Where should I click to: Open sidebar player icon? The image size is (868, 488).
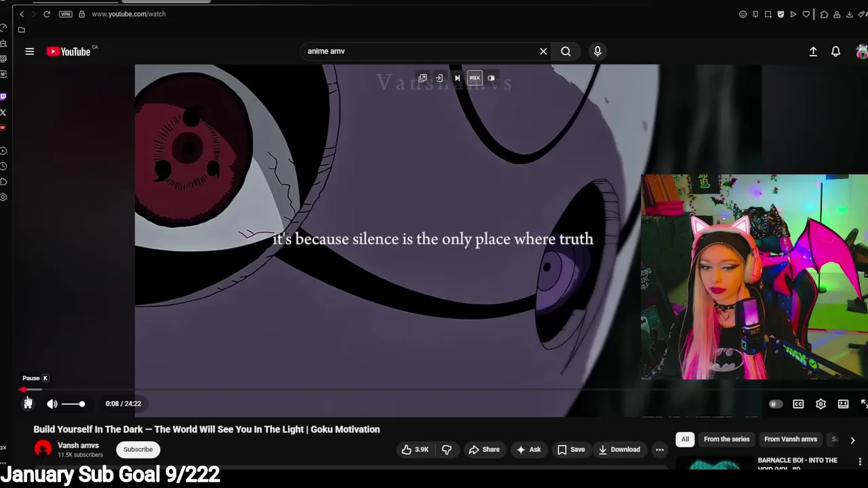[x=3, y=151]
